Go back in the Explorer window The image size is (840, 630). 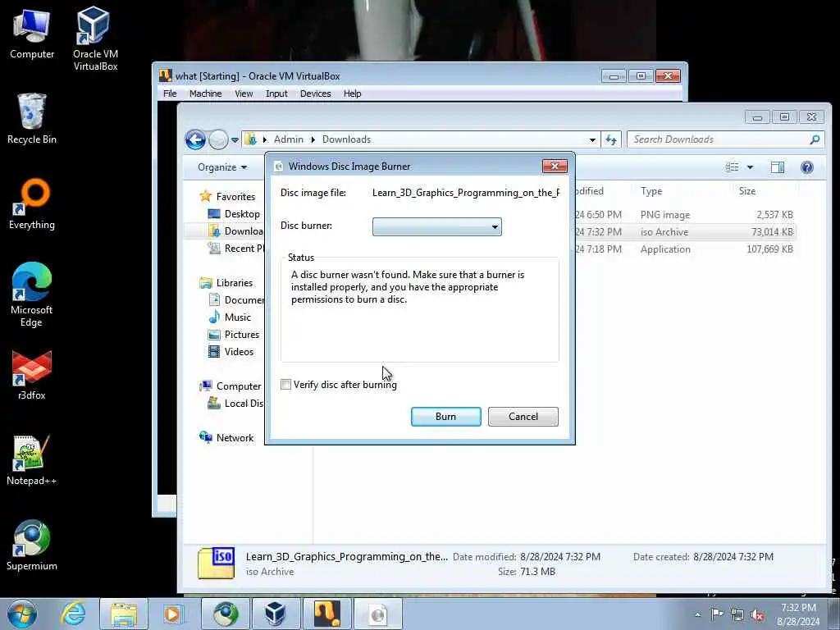195,139
